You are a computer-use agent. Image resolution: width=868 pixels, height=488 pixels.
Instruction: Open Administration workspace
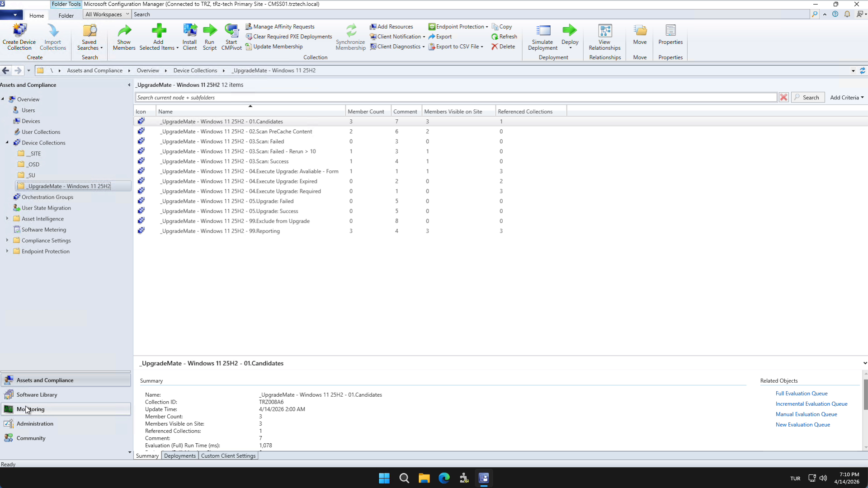coord(66,424)
